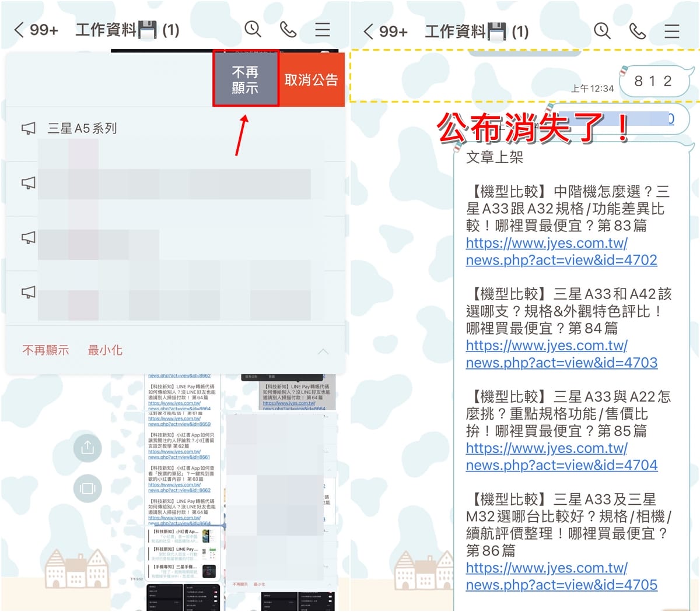Image resolution: width=700 pixels, height=612 pixels.
Task: Tap the red 取消公告 button
Action: (x=311, y=79)
